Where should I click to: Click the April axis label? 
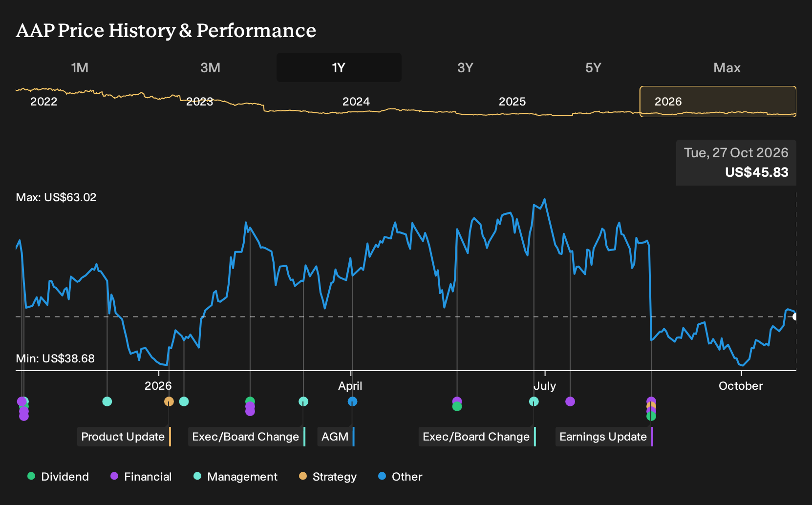coord(350,386)
